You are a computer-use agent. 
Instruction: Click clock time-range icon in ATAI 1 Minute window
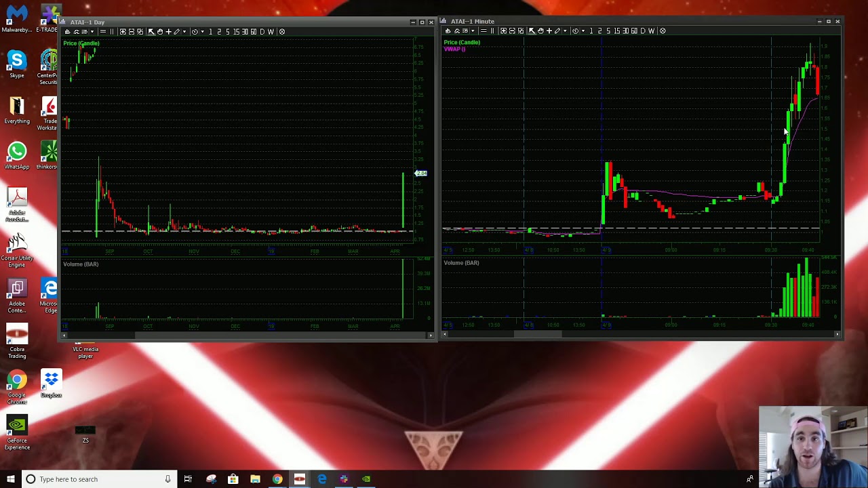[575, 30]
